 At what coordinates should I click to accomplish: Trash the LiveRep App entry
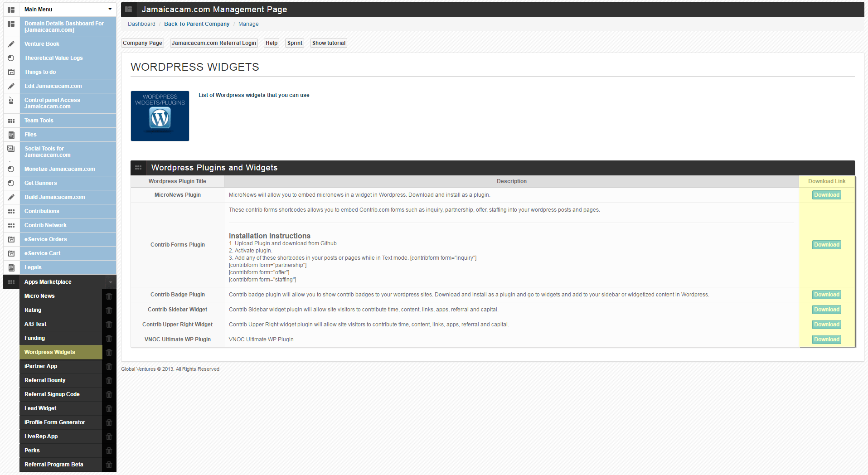(109, 436)
